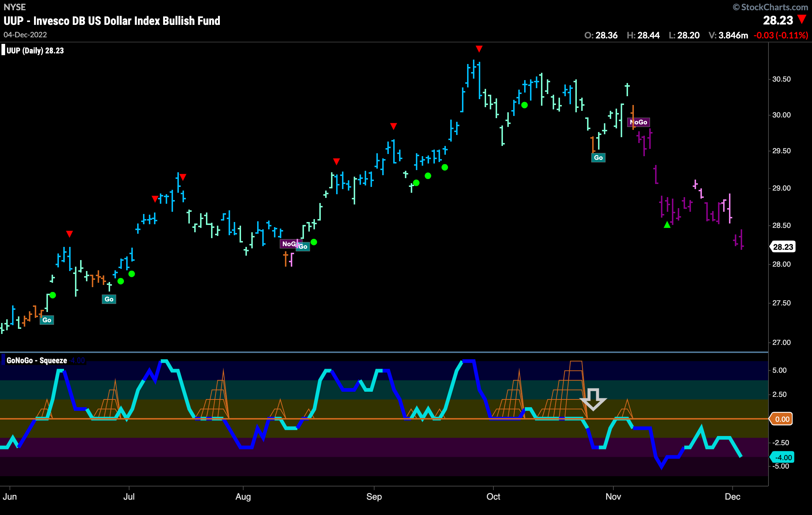Image resolution: width=812 pixels, height=515 pixels.
Task: Click the 28.50 price axis label
Action: coord(782,225)
